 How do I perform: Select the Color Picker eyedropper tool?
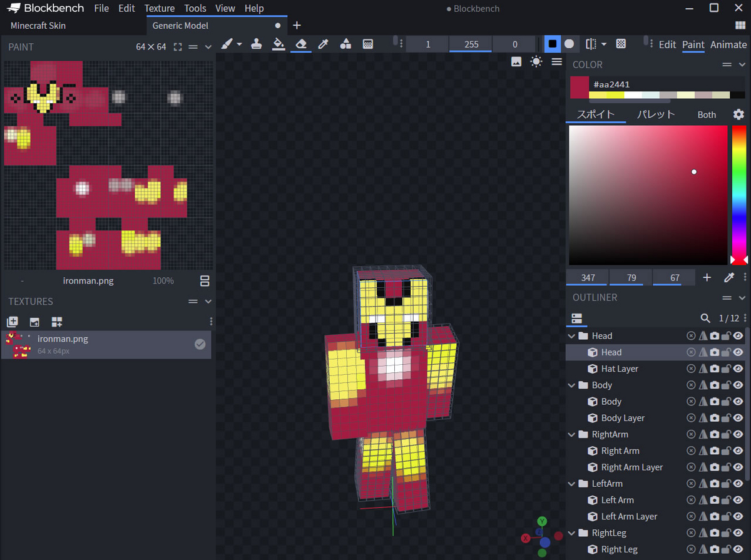pos(324,44)
